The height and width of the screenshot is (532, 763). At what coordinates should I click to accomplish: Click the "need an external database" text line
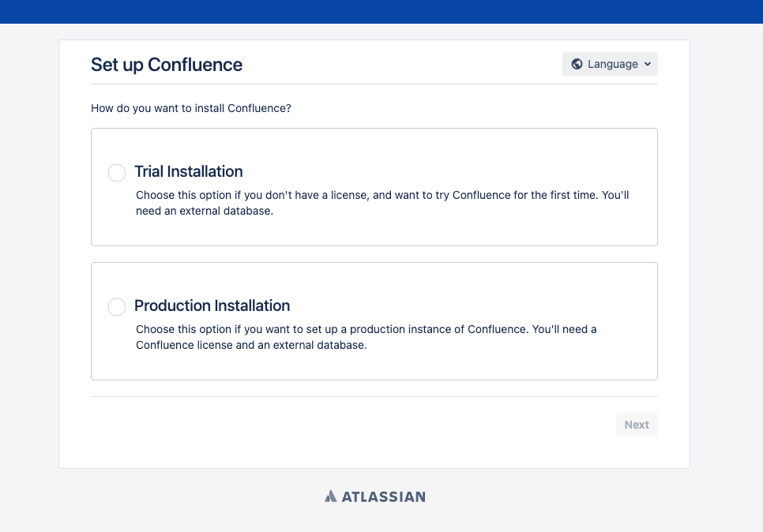[x=205, y=211]
